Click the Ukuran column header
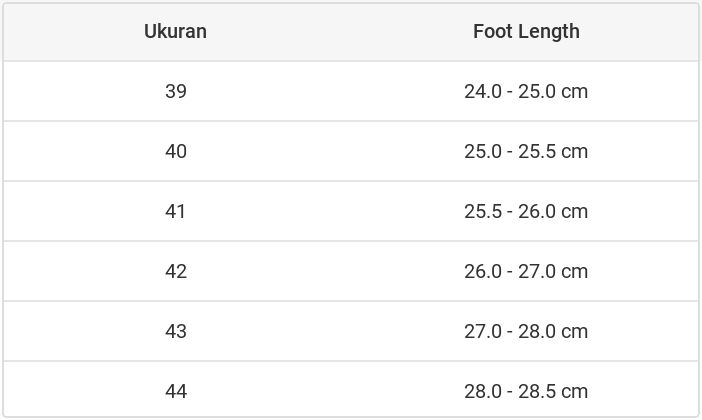Image resolution: width=702 pixels, height=420 pixels. [x=175, y=31]
